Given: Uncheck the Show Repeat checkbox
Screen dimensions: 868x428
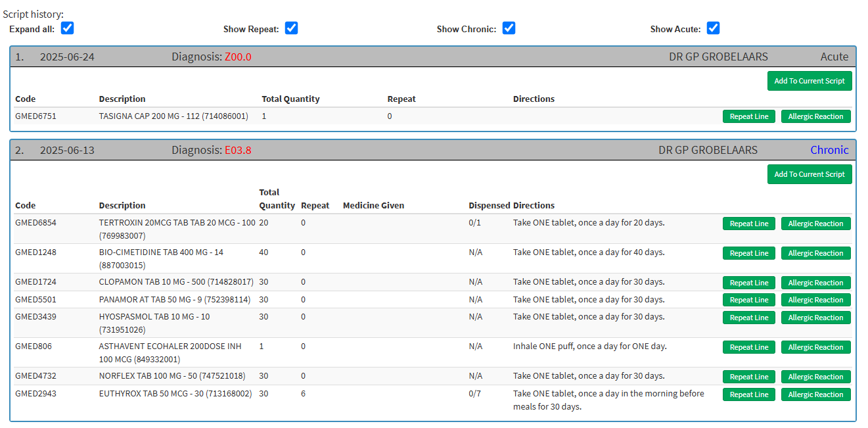Looking at the screenshot, I should 291,28.
